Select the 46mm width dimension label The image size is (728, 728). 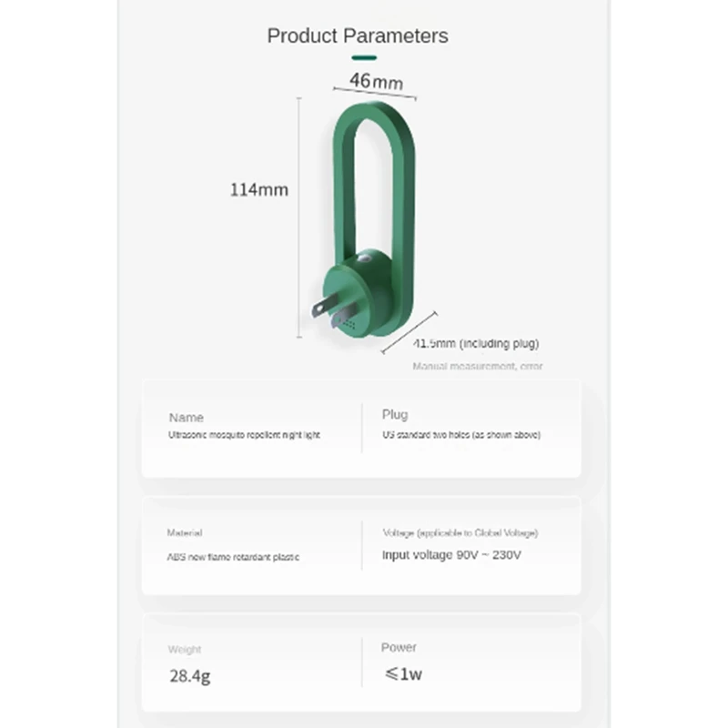[x=376, y=81]
